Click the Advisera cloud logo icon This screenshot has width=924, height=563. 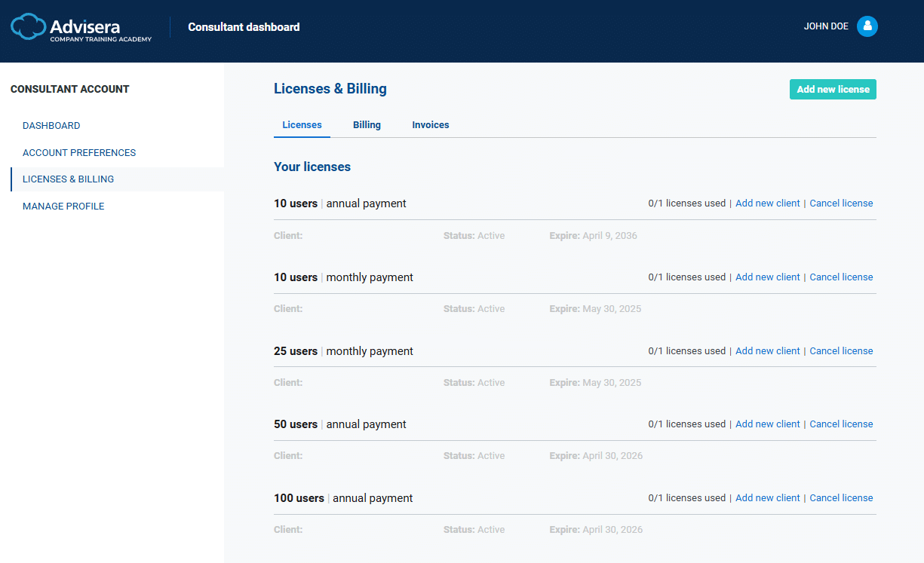click(x=28, y=27)
